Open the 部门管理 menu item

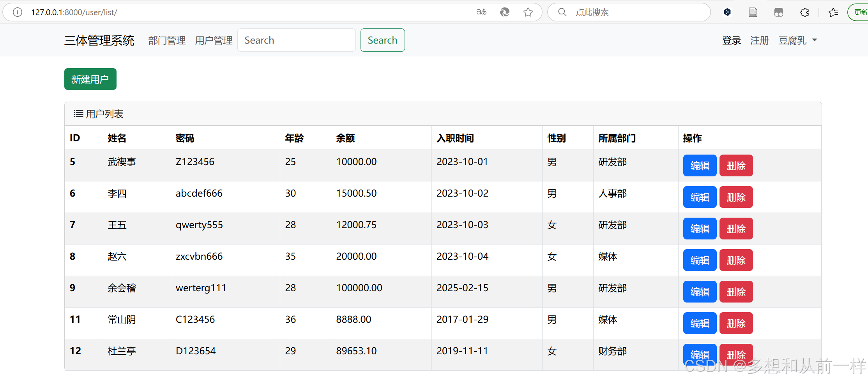[167, 40]
